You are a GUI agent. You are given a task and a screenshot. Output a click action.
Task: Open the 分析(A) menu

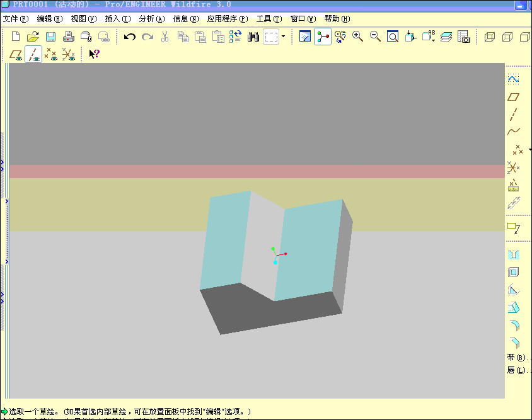point(152,19)
